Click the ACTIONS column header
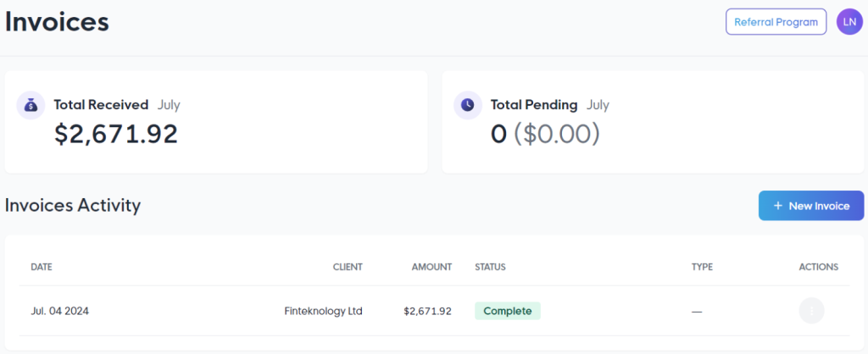 pos(819,267)
